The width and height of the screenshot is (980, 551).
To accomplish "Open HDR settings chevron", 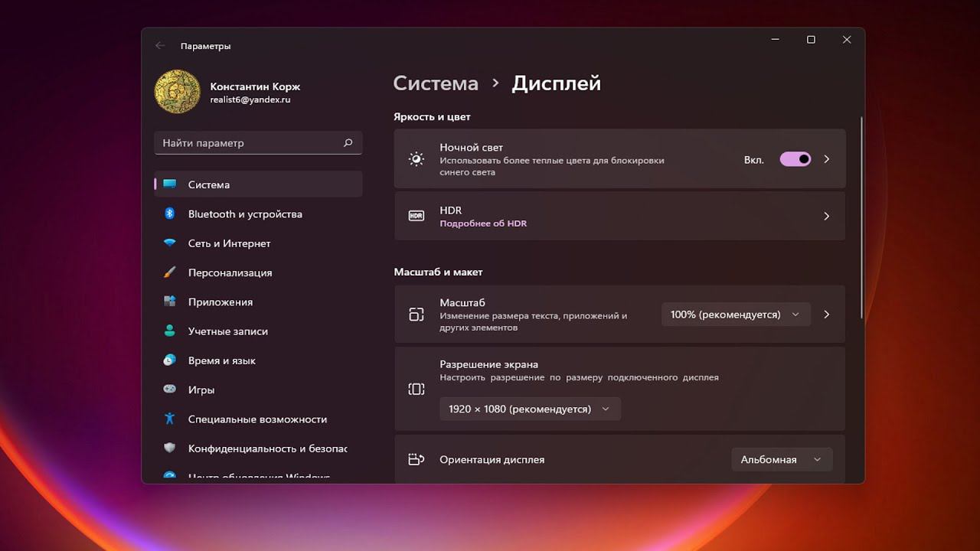I will (x=827, y=217).
